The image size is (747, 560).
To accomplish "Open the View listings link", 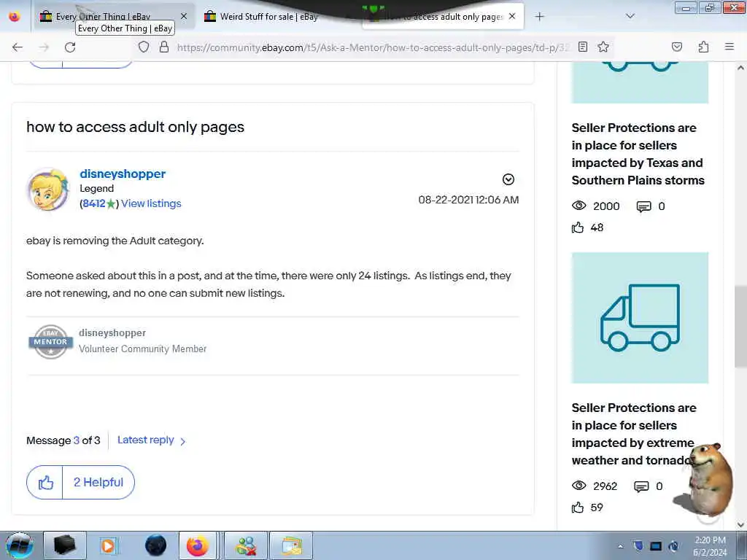I will click(151, 203).
